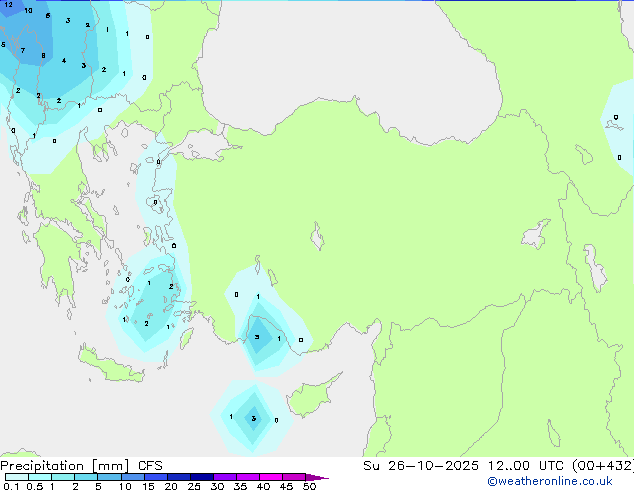
Task: Select the 15–20 mm legend color swatch
Action: (x=155, y=477)
